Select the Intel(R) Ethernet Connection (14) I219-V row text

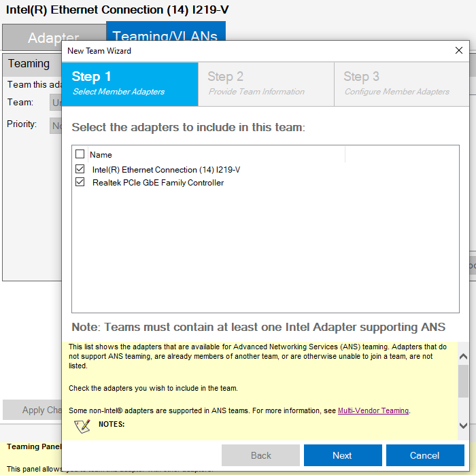click(x=166, y=170)
